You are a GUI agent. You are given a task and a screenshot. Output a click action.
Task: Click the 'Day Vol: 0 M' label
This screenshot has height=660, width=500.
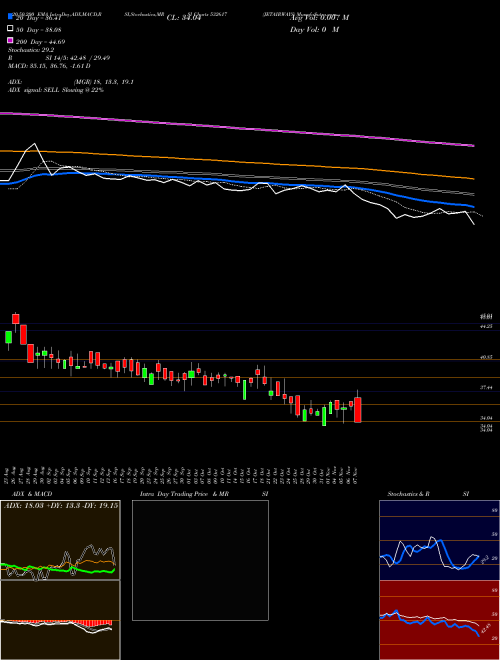coord(314,29)
